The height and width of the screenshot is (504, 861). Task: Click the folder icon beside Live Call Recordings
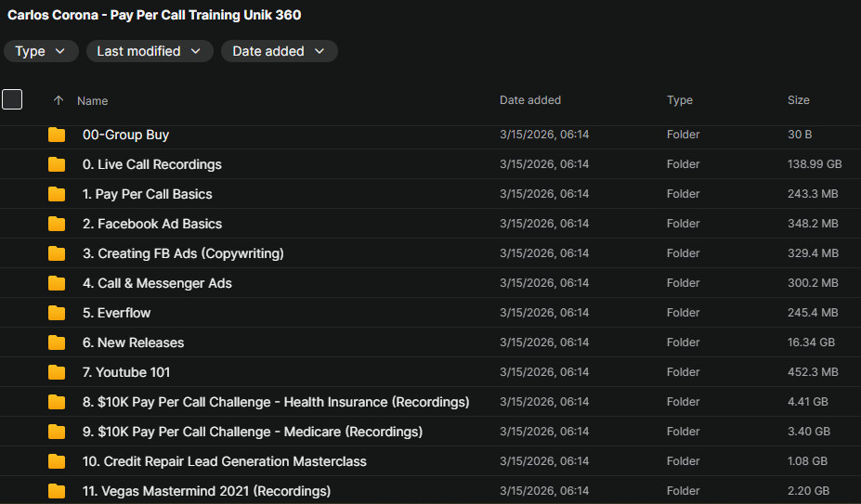coord(57,164)
